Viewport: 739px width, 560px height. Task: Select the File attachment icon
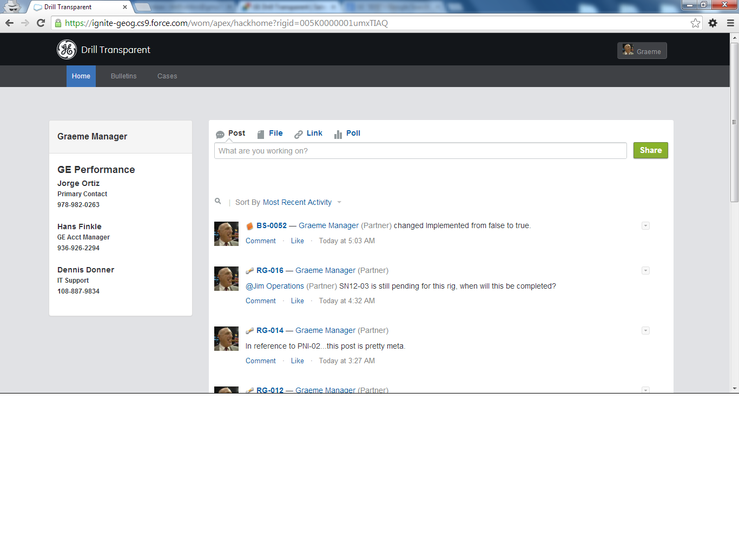click(x=261, y=133)
